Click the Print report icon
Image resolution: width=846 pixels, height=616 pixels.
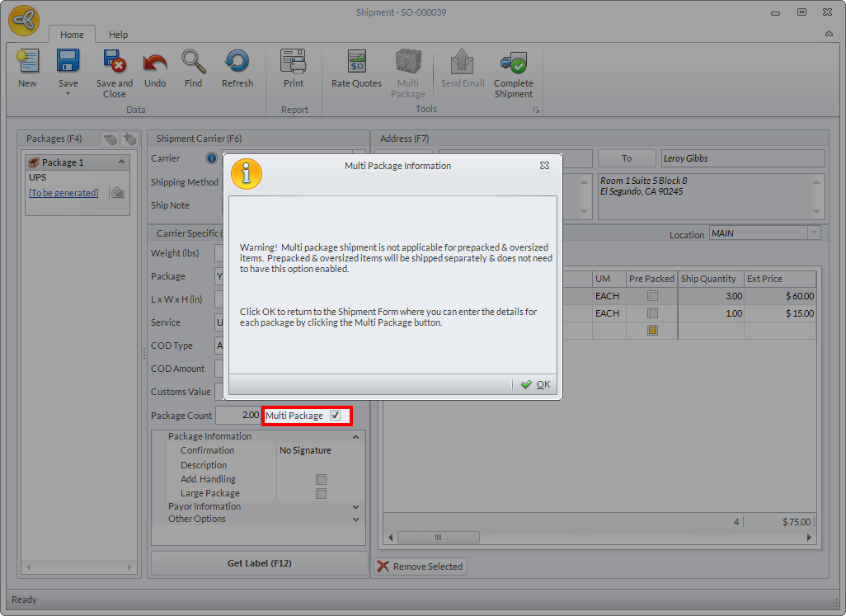[294, 63]
